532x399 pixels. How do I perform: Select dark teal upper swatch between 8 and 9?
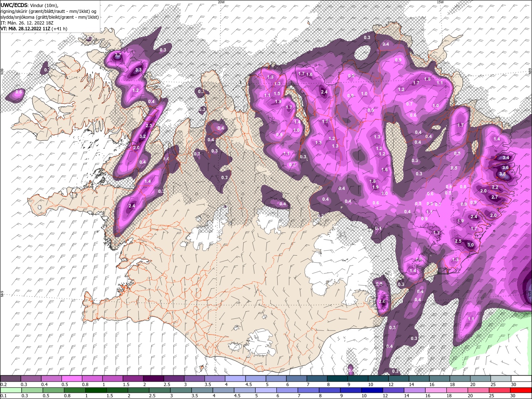tap(337, 379)
